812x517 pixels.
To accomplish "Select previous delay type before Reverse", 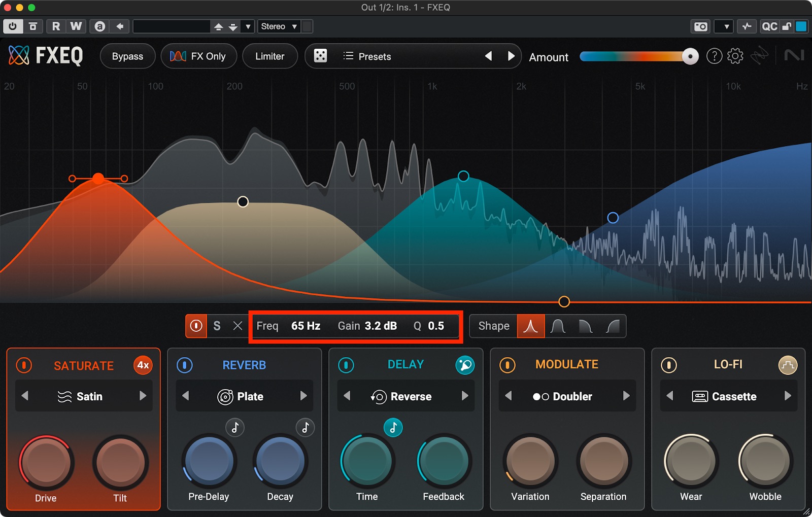I will tap(347, 396).
